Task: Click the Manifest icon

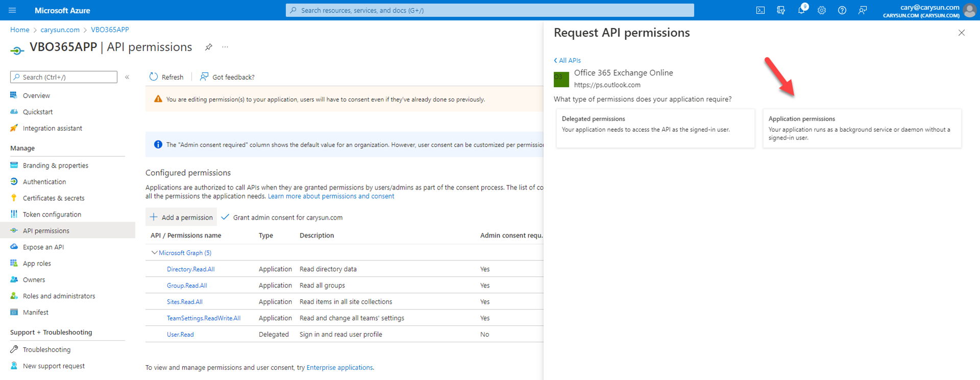Action: (14, 312)
